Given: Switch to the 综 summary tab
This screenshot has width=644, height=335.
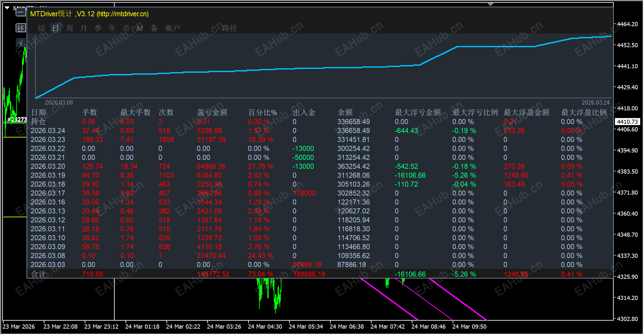Looking at the screenshot, I should [42, 28].
